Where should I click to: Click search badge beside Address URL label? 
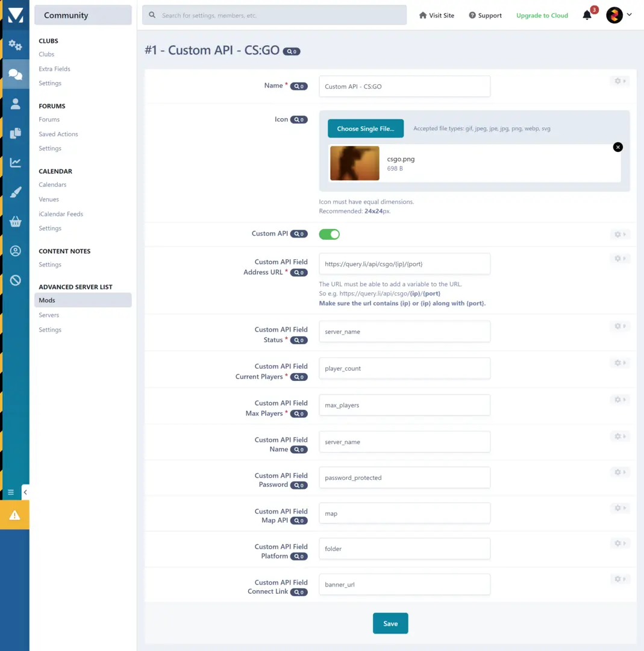[x=299, y=272]
